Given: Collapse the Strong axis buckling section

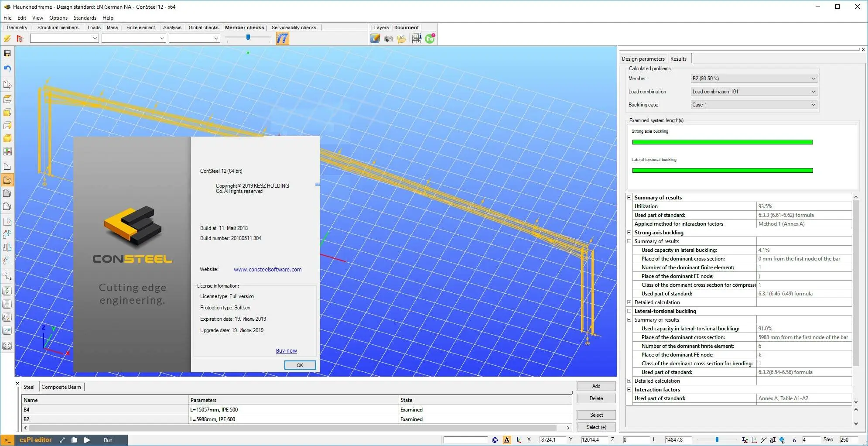Looking at the screenshot, I should pyautogui.click(x=629, y=233).
